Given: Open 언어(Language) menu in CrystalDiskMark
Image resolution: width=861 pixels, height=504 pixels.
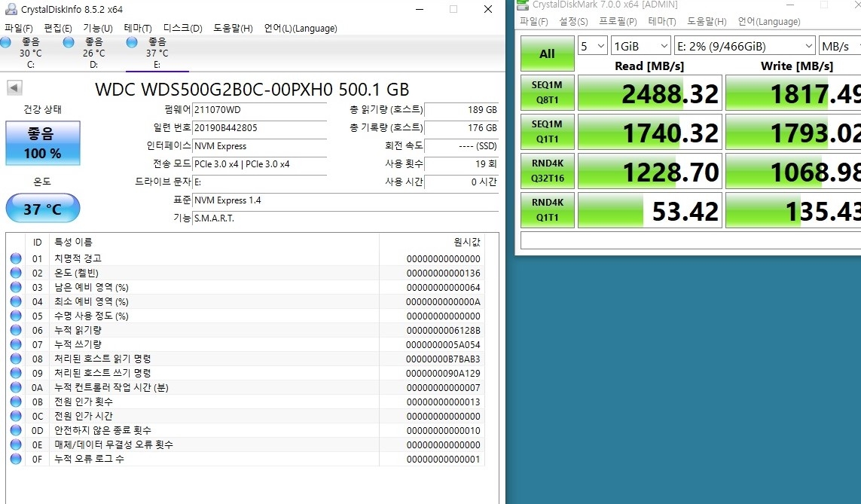Looking at the screenshot, I should coord(769,21).
